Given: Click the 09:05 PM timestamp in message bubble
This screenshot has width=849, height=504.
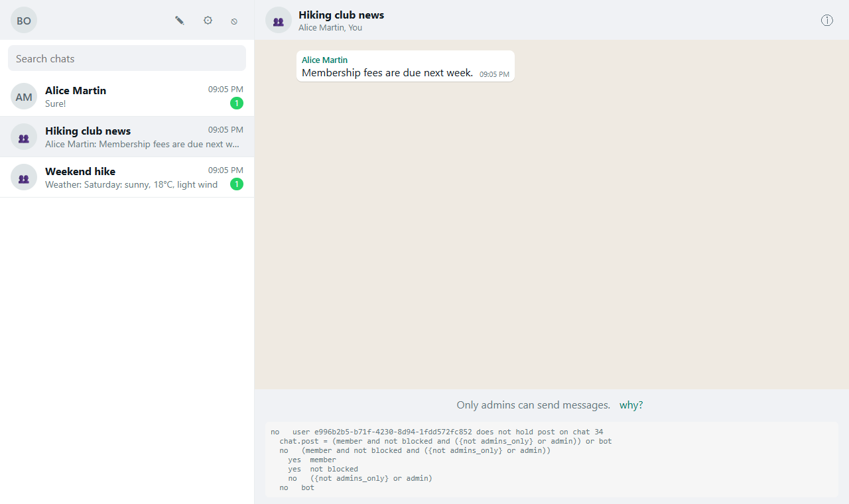Looking at the screenshot, I should pos(494,75).
